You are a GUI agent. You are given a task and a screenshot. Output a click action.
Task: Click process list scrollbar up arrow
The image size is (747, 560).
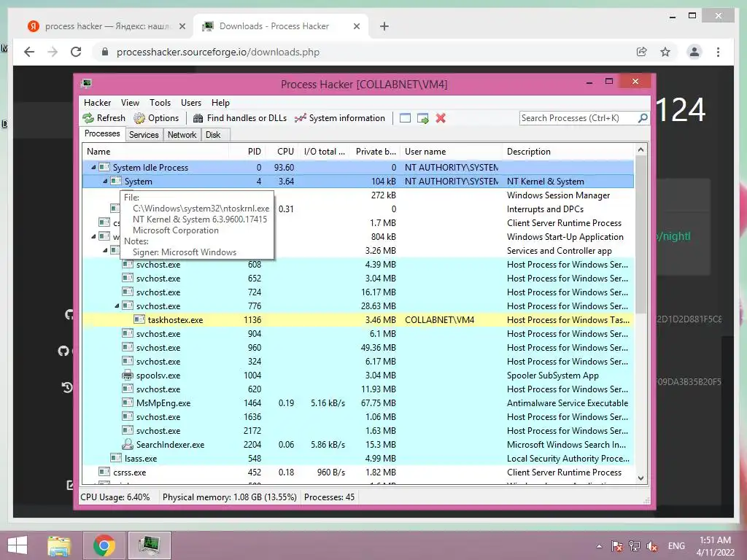640,149
